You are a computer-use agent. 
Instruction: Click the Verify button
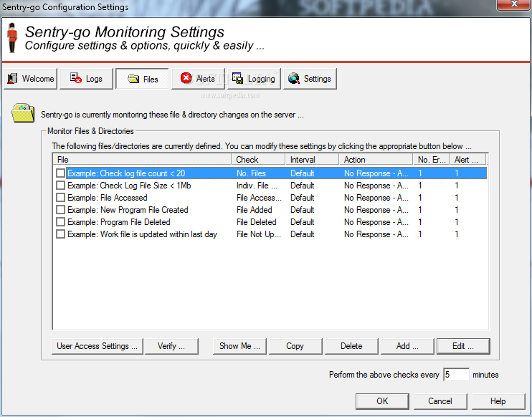pyautogui.click(x=171, y=346)
